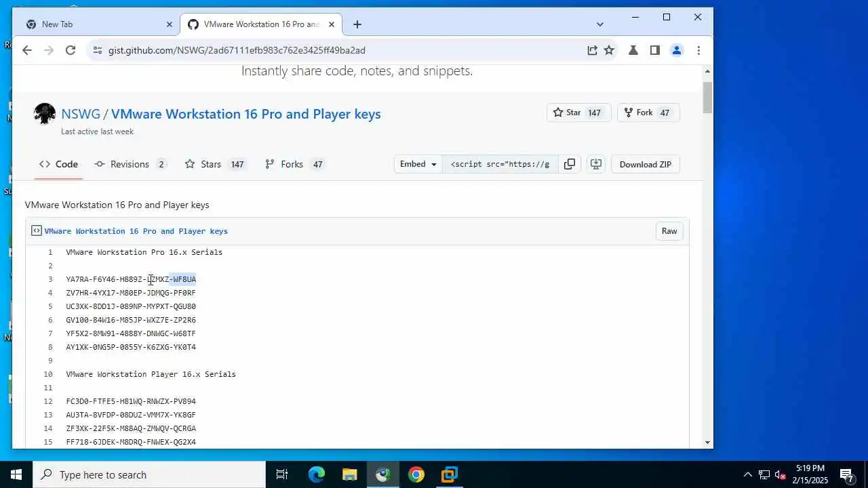The image size is (868, 488).
Task: Open the notification center
Action: pos(846,474)
